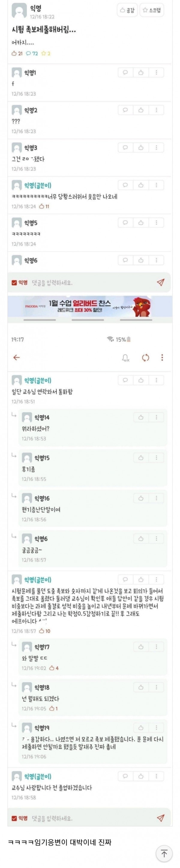Like the comment by 익명1
Image resolution: width=180 pixels, height=868 pixels.
coord(141,72)
